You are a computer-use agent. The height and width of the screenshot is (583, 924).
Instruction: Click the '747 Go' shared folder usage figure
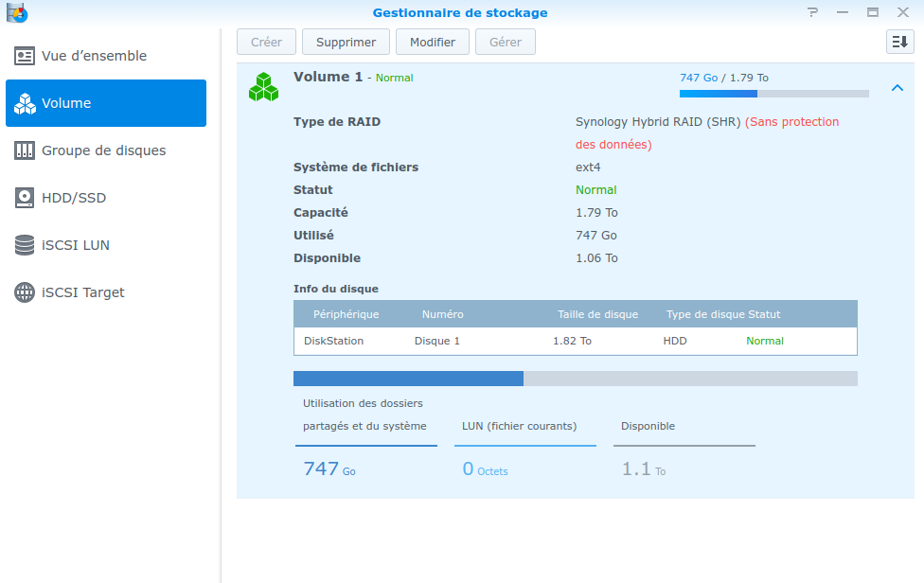pyautogui.click(x=329, y=468)
